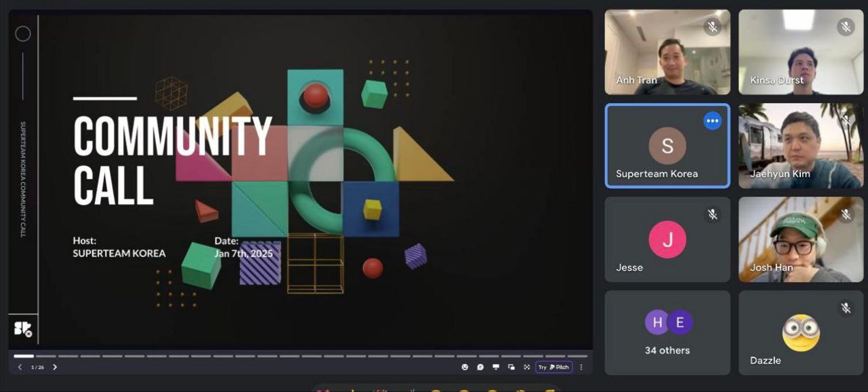Image resolution: width=868 pixels, height=392 pixels.
Task: Click Anh Tran's muted mic indicator
Action: 712,27
